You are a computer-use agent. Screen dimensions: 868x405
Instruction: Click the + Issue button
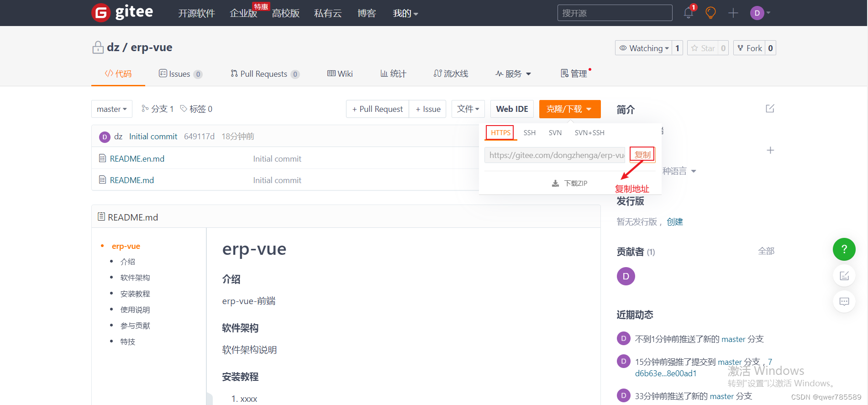pyautogui.click(x=428, y=109)
